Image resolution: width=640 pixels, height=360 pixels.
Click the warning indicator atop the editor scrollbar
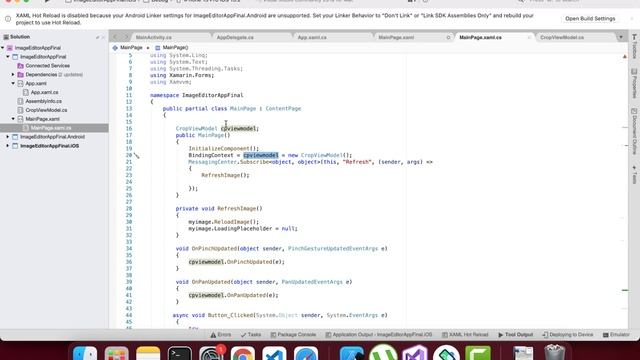click(624, 56)
